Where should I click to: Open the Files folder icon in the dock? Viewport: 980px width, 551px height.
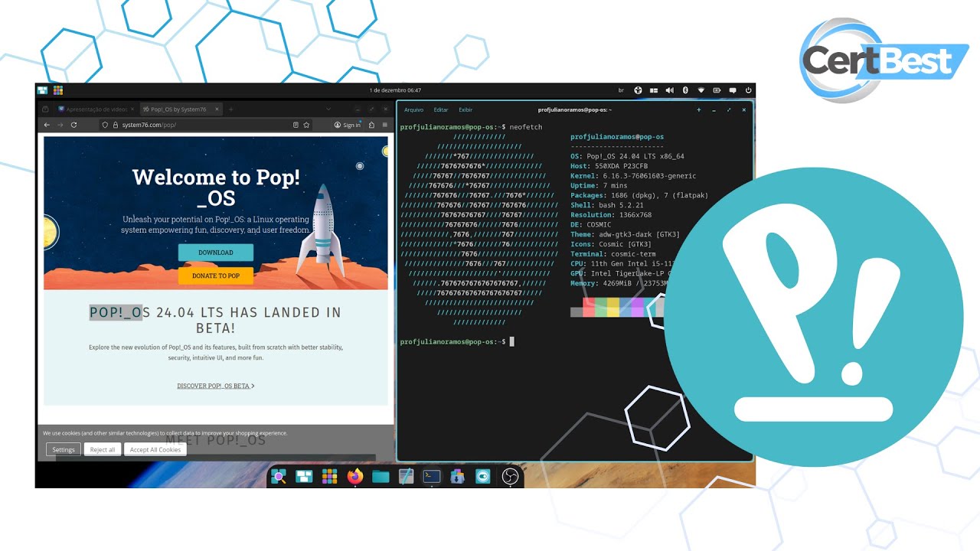[381, 477]
